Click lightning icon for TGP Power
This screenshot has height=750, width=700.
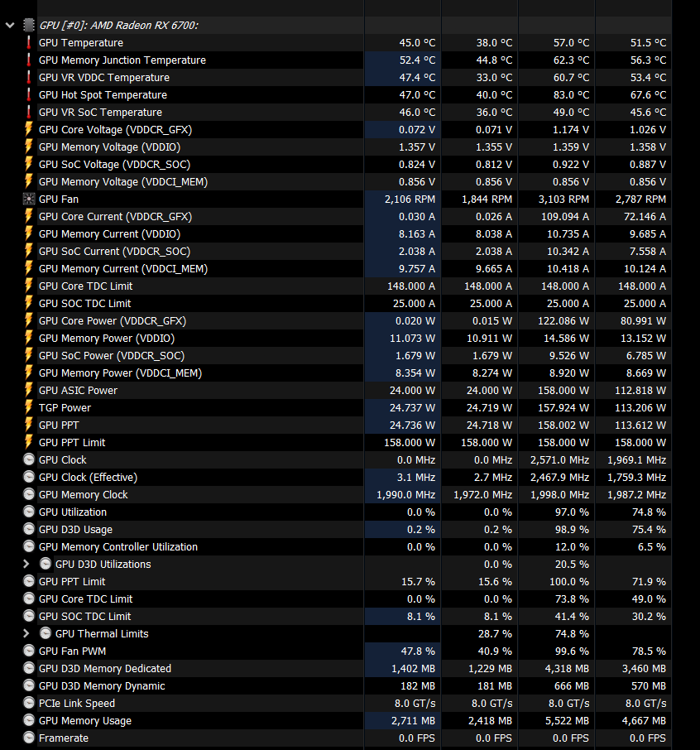point(29,407)
